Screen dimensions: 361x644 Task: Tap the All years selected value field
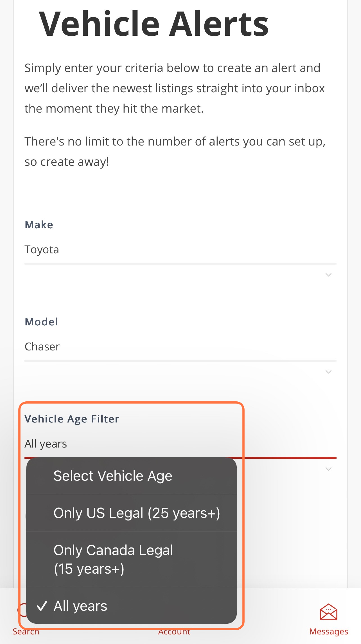pos(180,444)
